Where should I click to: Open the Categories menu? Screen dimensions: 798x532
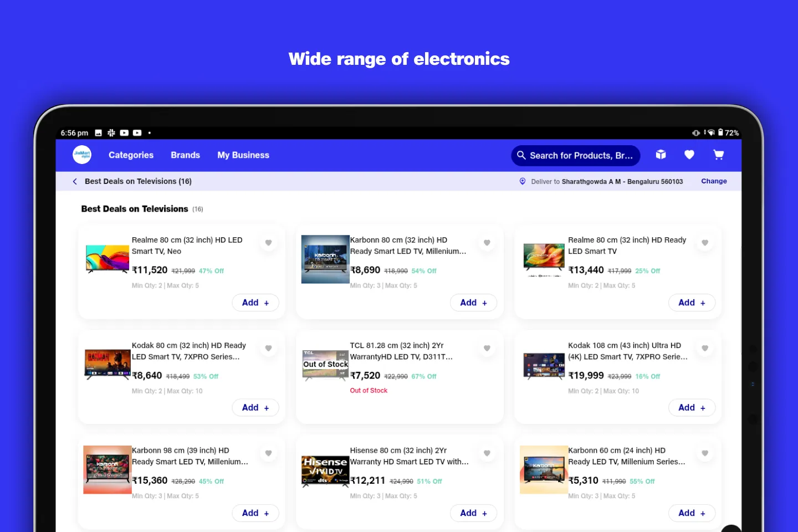coord(131,155)
